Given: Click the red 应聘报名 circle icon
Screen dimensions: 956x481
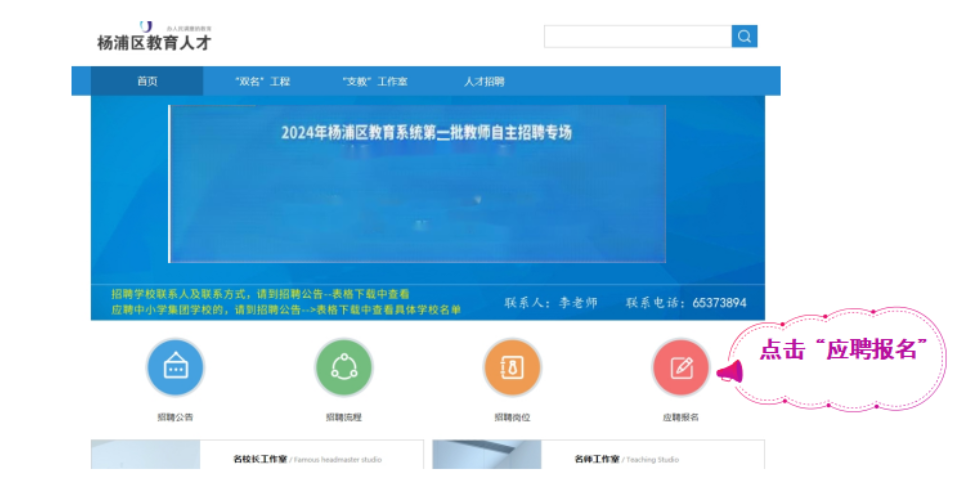Looking at the screenshot, I should [680, 367].
